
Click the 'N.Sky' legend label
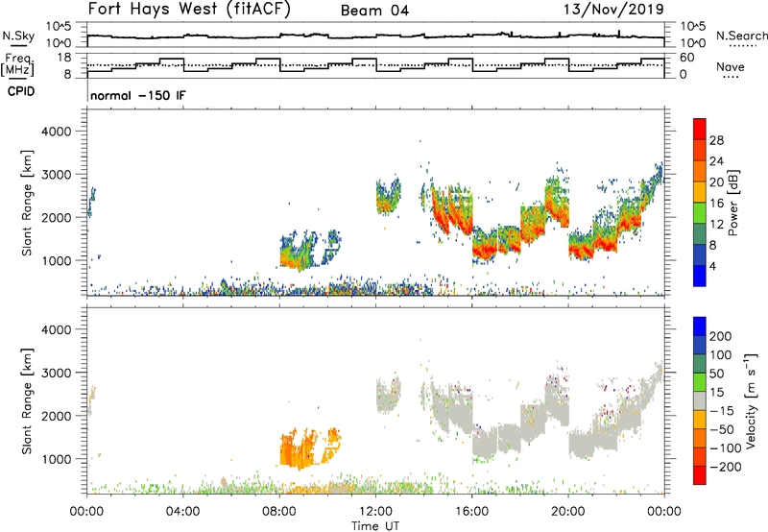click(18, 36)
